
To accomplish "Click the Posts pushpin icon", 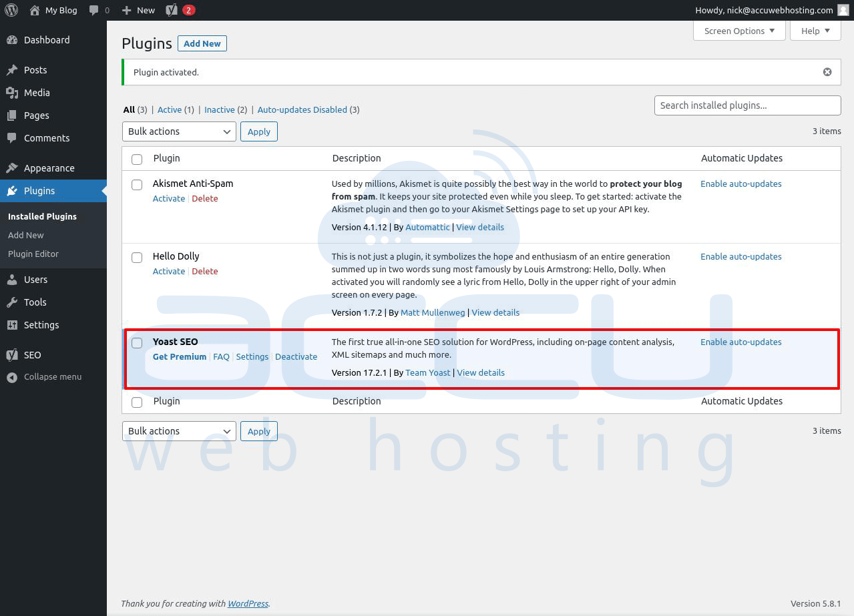I will [x=12, y=70].
